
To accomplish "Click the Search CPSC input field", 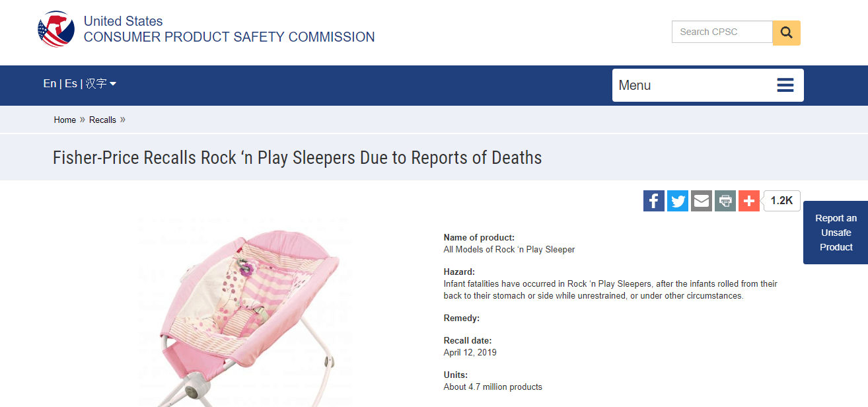I will tap(722, 32).
